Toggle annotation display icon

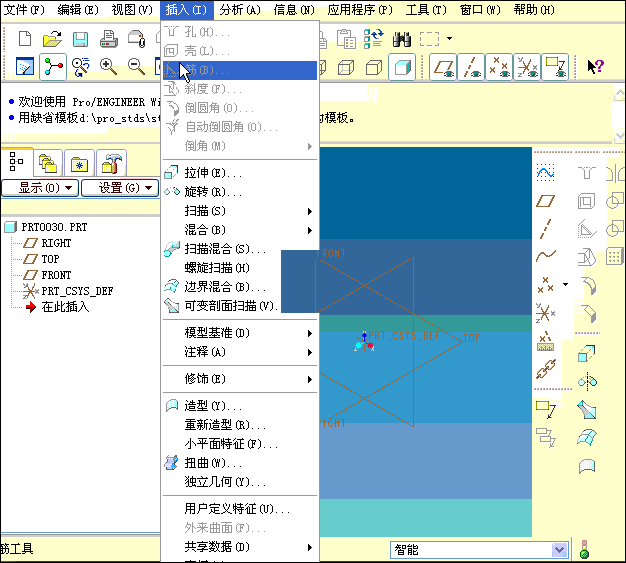click(555, 67)
